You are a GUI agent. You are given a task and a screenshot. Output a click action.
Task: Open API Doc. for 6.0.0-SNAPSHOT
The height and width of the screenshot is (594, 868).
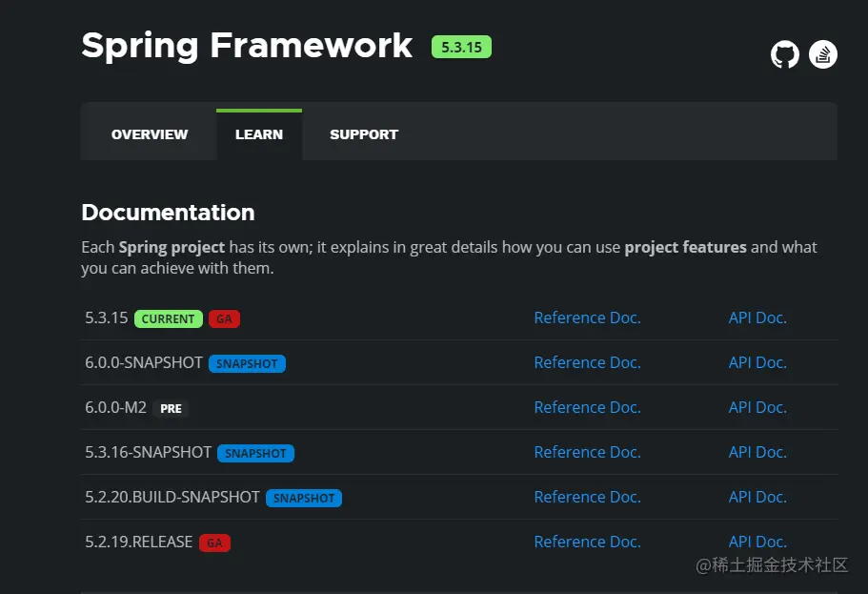click(x=757, y=363)
